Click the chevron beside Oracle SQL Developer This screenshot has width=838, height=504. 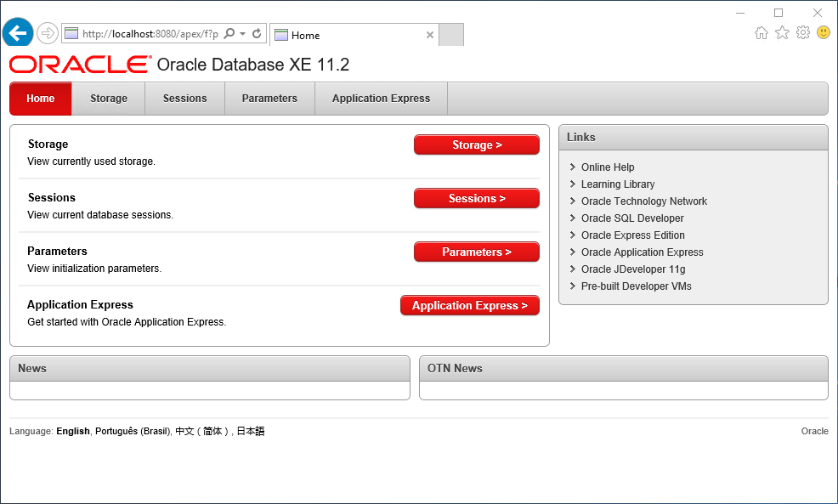point(572,218)
